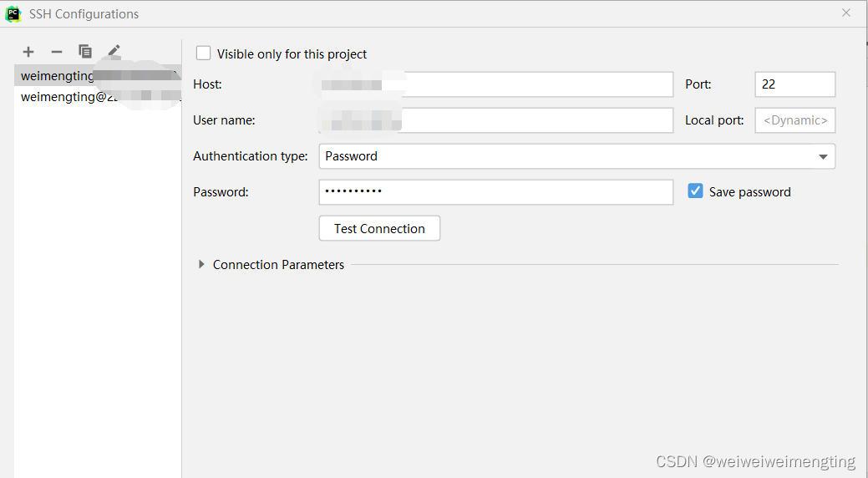Click the PyCharm logo in the title bar
The image size is (868, 478).
click(x=13, y=14)
